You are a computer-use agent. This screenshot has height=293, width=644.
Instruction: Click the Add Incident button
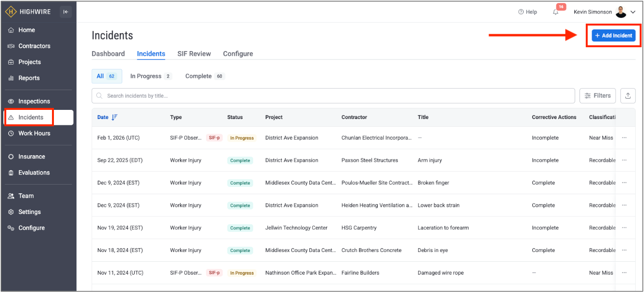coord(613,36)
